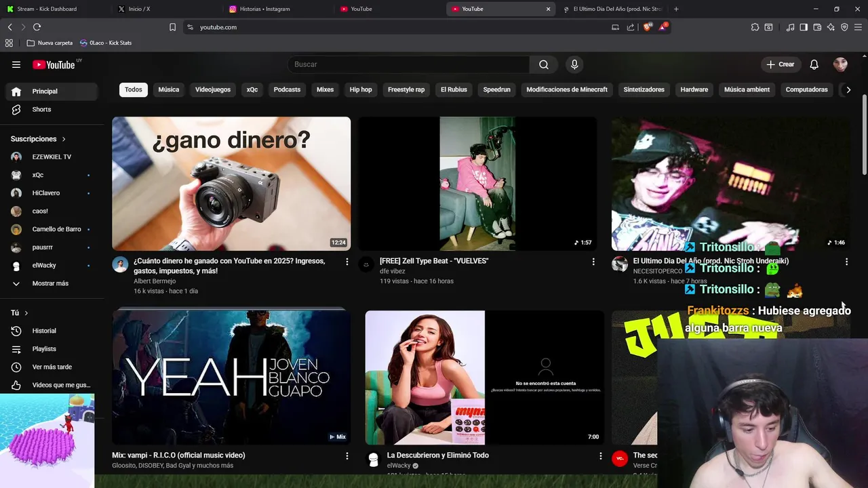Screen dimensions: 868x488
Task: Select the Podcasts filter chip
Action: 287,89
